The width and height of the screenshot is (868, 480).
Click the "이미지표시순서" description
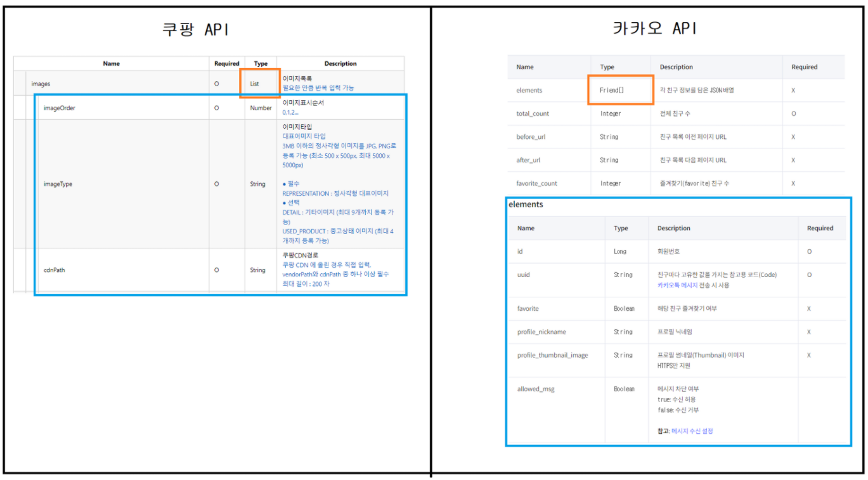click(303, 103)
